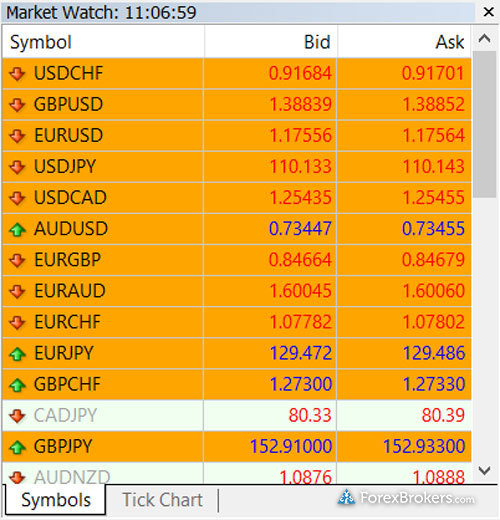The width and height of the screenshot is (500, 520).
Task: Click the green up arrow next to GBPJPY
Action: click(17, 447)
